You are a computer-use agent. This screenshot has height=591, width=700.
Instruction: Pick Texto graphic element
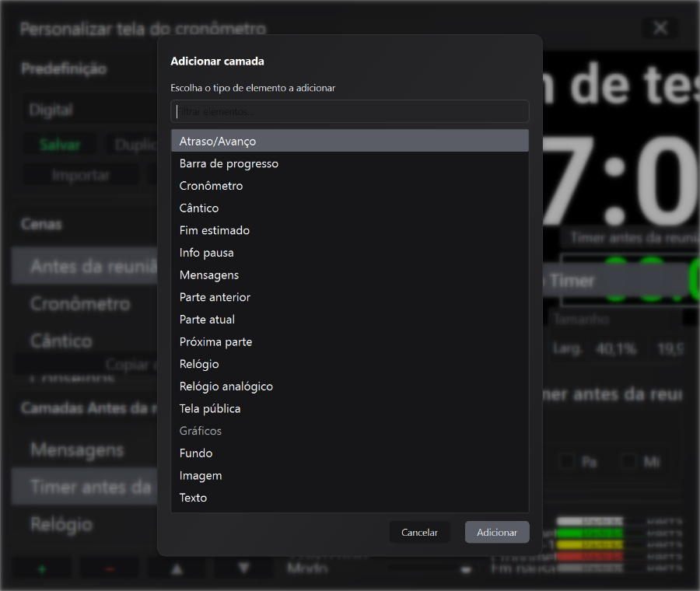pyautogui.click(x=349, y=498)
